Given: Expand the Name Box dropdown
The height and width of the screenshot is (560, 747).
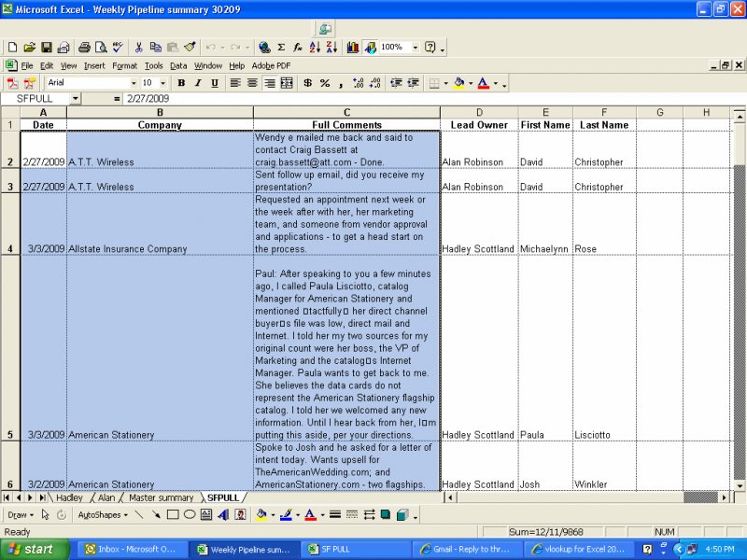Looking at the screenshot, I should [x=76, y=99].
